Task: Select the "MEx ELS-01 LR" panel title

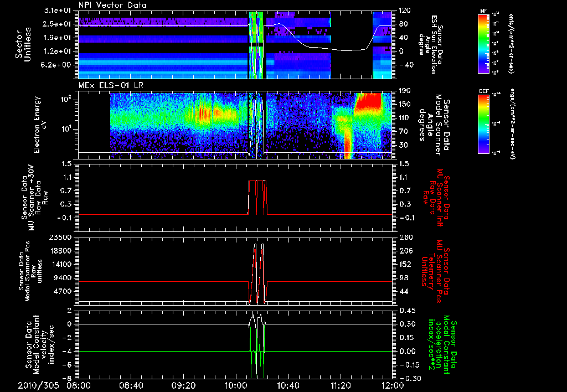Action: click(x=110, y=86)
